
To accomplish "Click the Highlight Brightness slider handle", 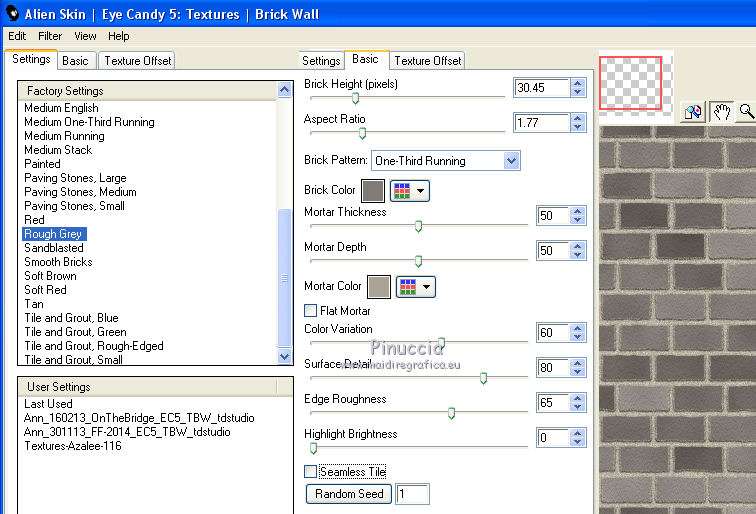I will pyautogui.click(x=313, y=448).
